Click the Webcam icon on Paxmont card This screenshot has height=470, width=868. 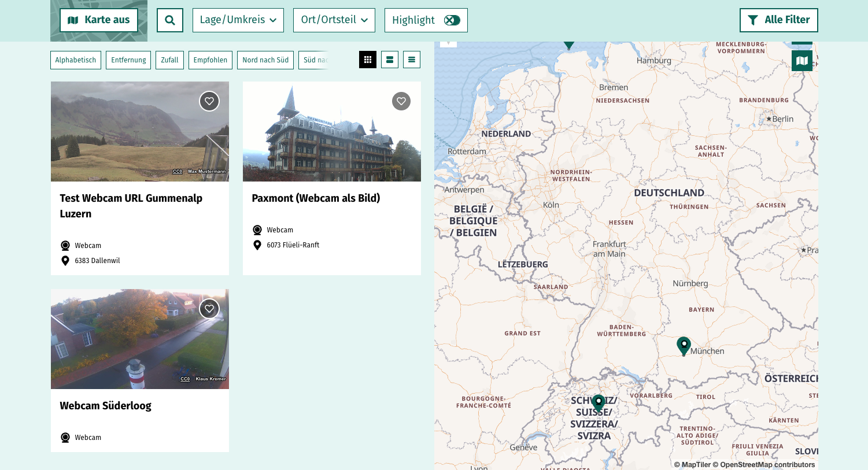pyautogui.click(x=257, y=230)
